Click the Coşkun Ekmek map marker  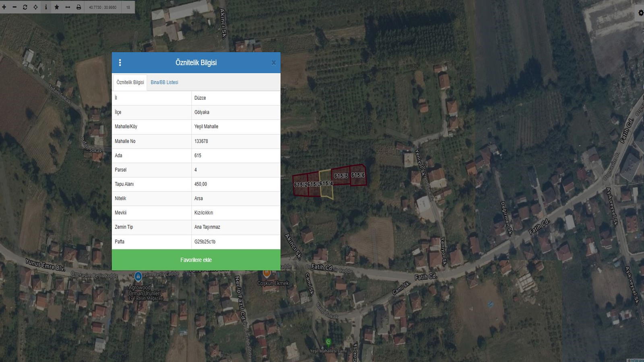pyautogui.click(x=266, y=274)
